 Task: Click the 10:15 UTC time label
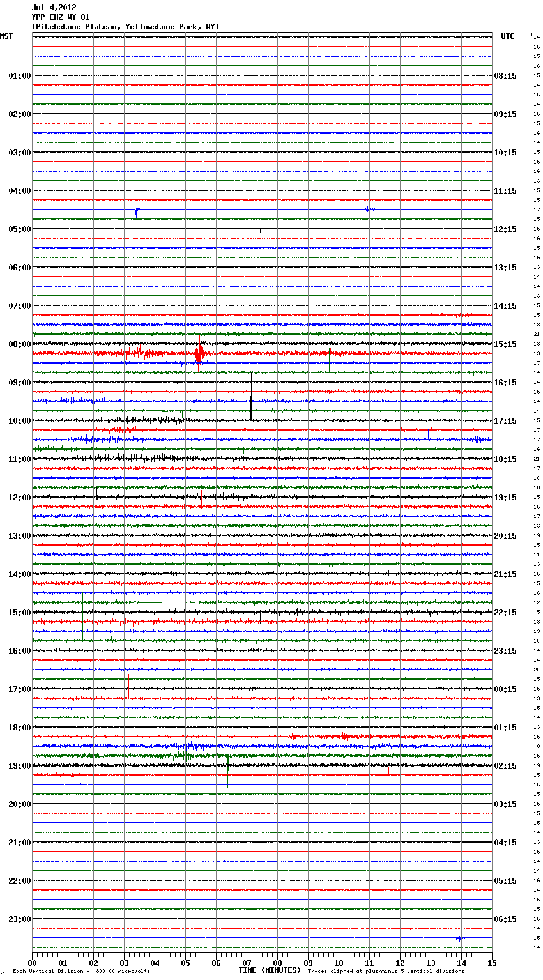click(x=505, y=153)
